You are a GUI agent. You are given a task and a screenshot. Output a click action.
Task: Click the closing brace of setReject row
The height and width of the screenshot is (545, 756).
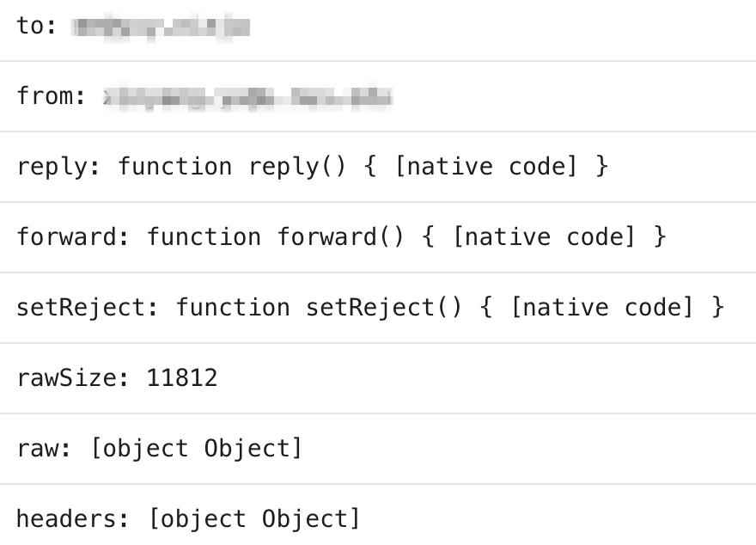click(x=718, y=307)
